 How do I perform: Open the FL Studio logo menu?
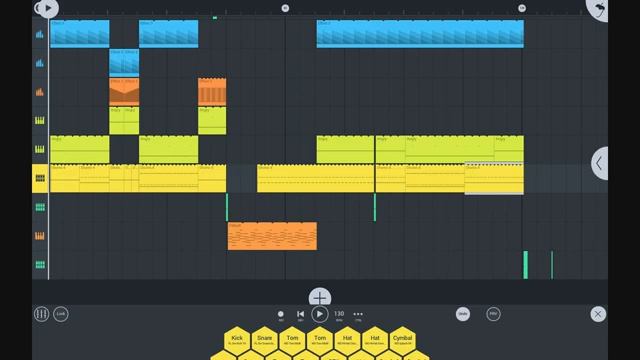[597, 9]
